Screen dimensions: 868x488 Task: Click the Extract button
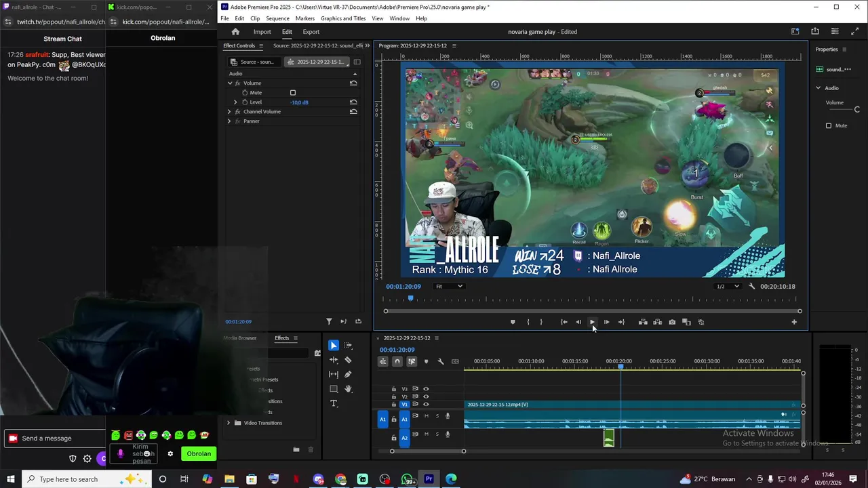tap(657, 322)
